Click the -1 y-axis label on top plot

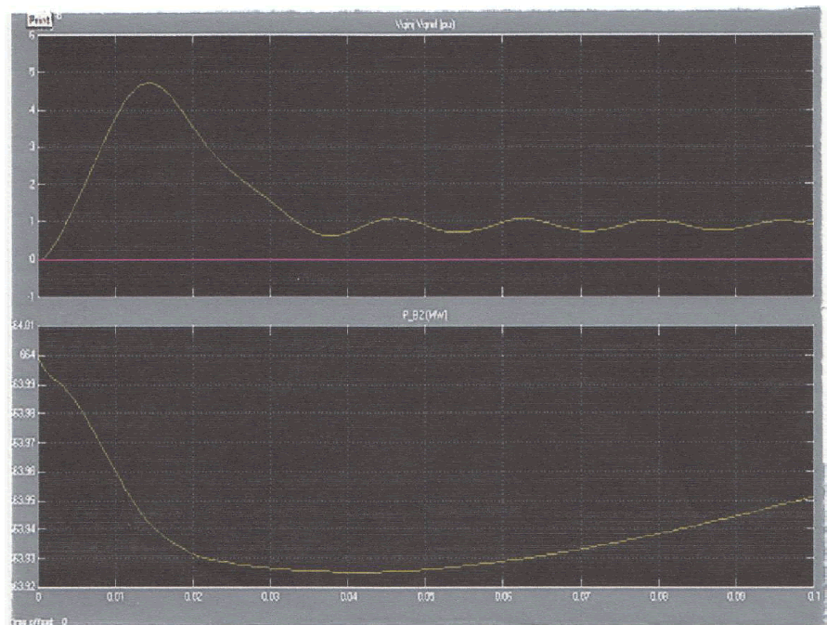[31, 296]
